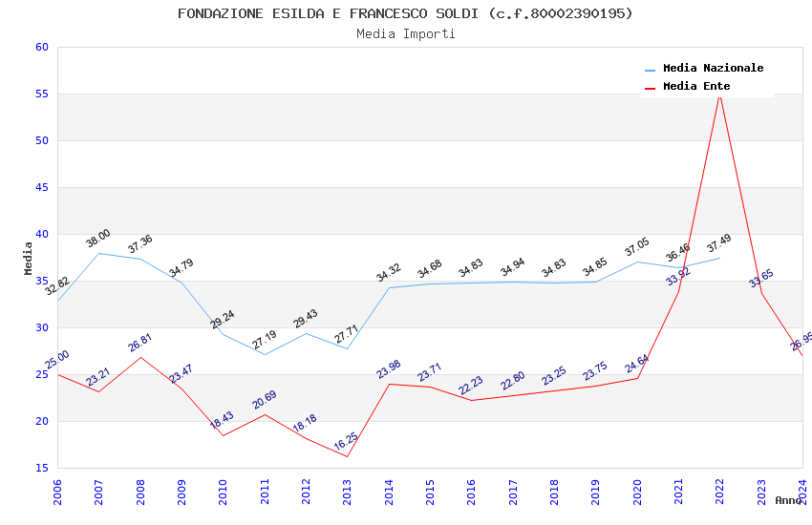Click the Anno x-axis title

coord(788,500)
